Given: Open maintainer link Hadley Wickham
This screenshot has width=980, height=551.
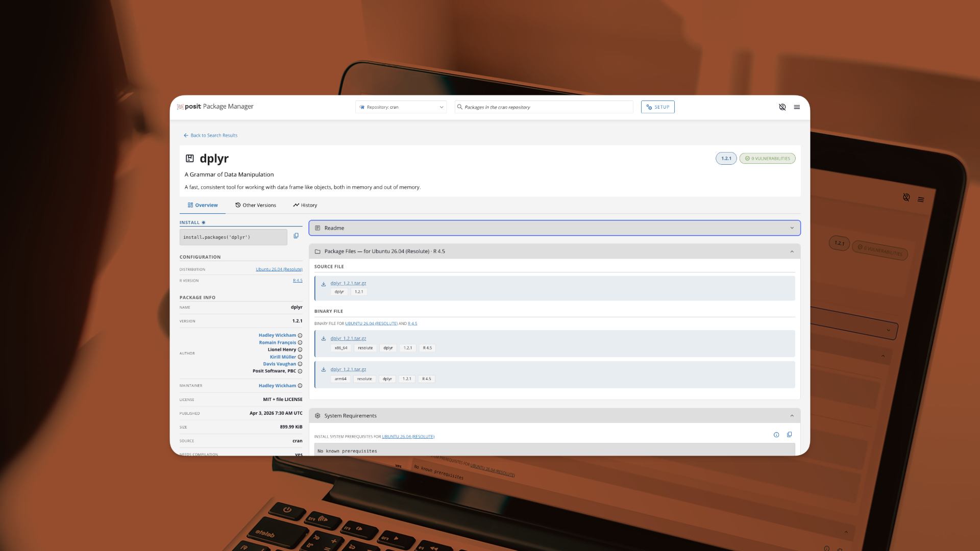Looking at the screenshot, I should point(277,386).
